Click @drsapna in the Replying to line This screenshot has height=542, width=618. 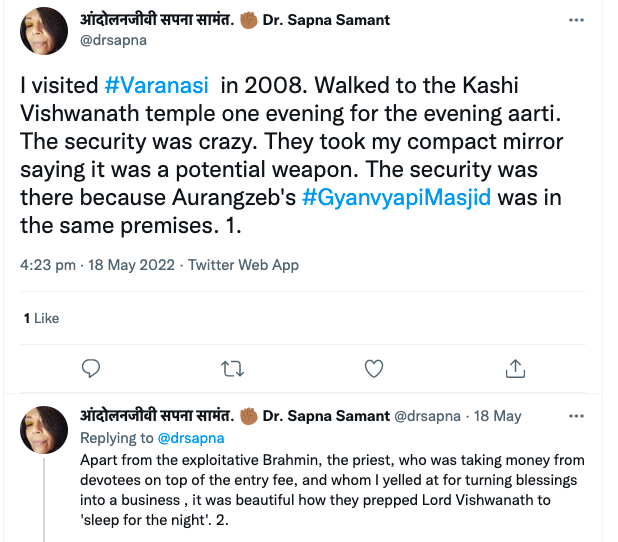(x=191, y=438)
